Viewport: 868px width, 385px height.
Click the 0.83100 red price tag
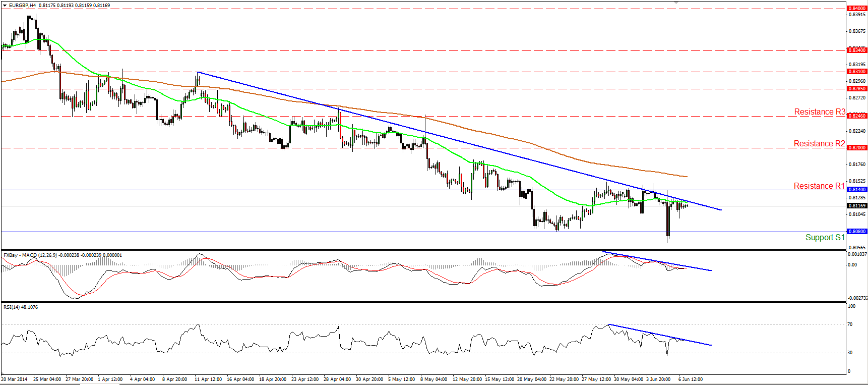tap(857, 72)
